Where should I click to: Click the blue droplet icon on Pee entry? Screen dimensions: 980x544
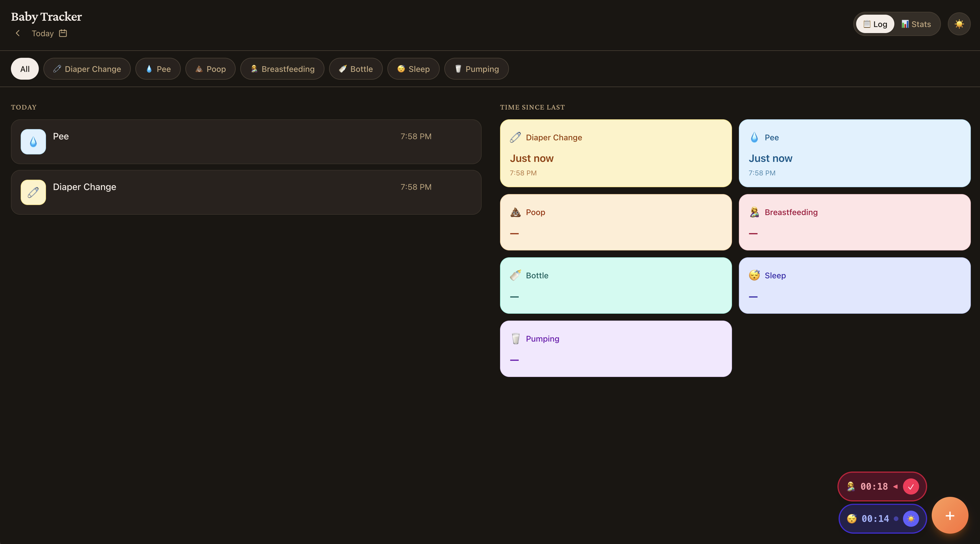[x=33, y=142]
